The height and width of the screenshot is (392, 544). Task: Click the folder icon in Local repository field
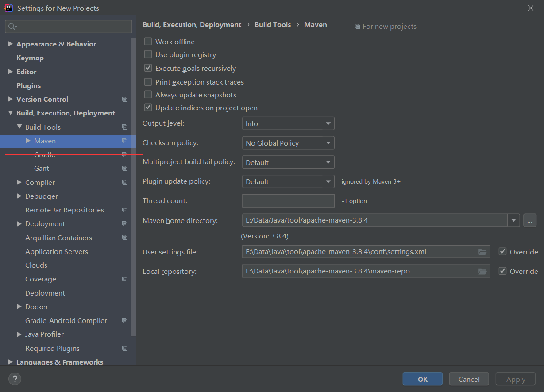coord(482,271)
